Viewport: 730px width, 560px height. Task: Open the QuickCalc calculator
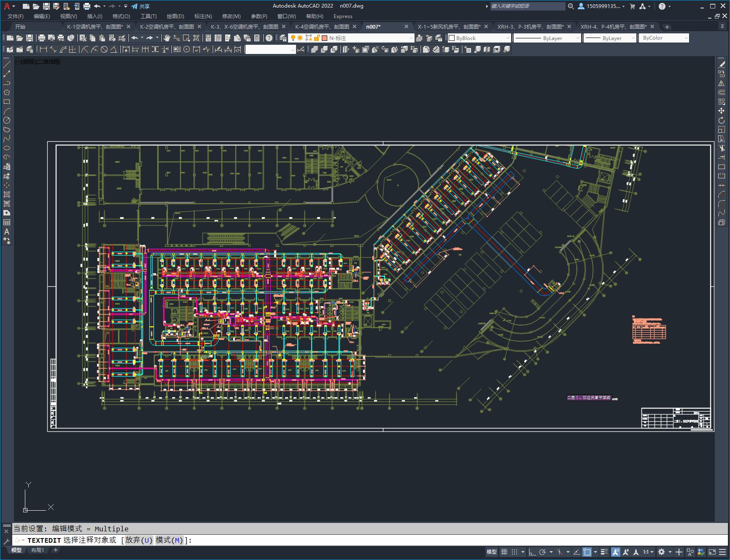point(257,38)
